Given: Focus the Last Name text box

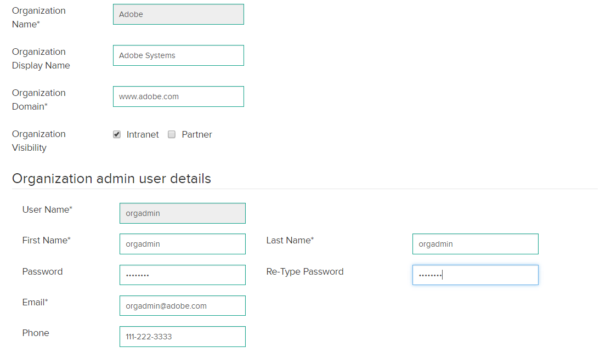Looking at the screenshot, I should (x=475, y=244).
